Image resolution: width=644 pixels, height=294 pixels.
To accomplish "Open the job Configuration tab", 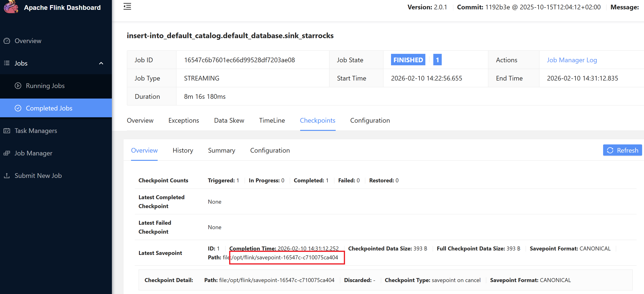I will 370,121.
